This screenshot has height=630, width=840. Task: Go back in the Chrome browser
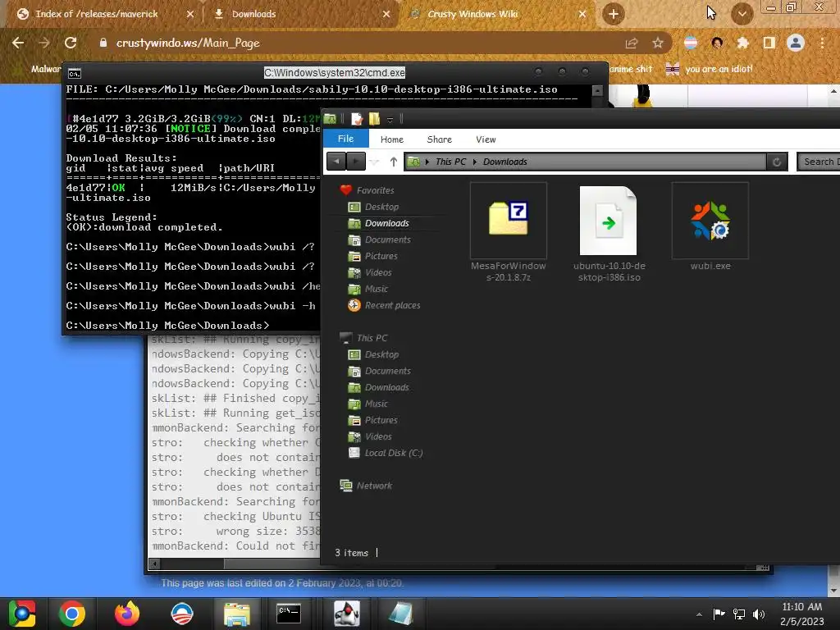[18, 43]
